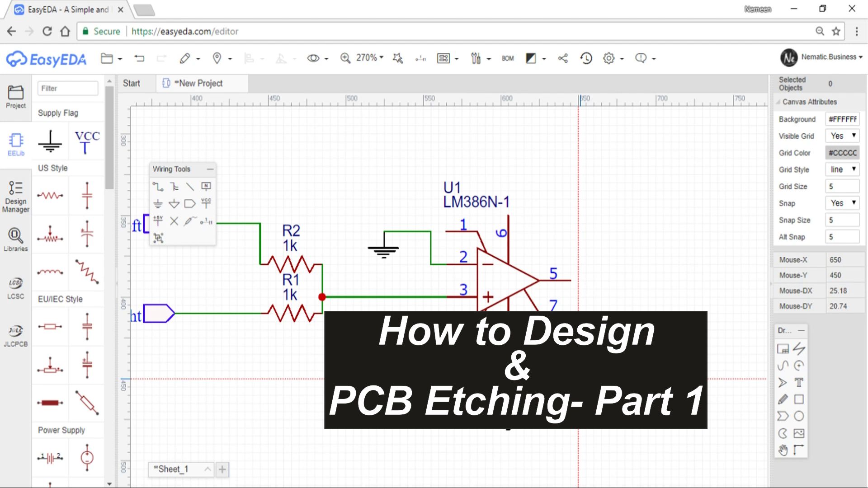Screen dimensions: 868x488
Task: Select the Ellipse drawing tool
Action: tap(799, 416)
